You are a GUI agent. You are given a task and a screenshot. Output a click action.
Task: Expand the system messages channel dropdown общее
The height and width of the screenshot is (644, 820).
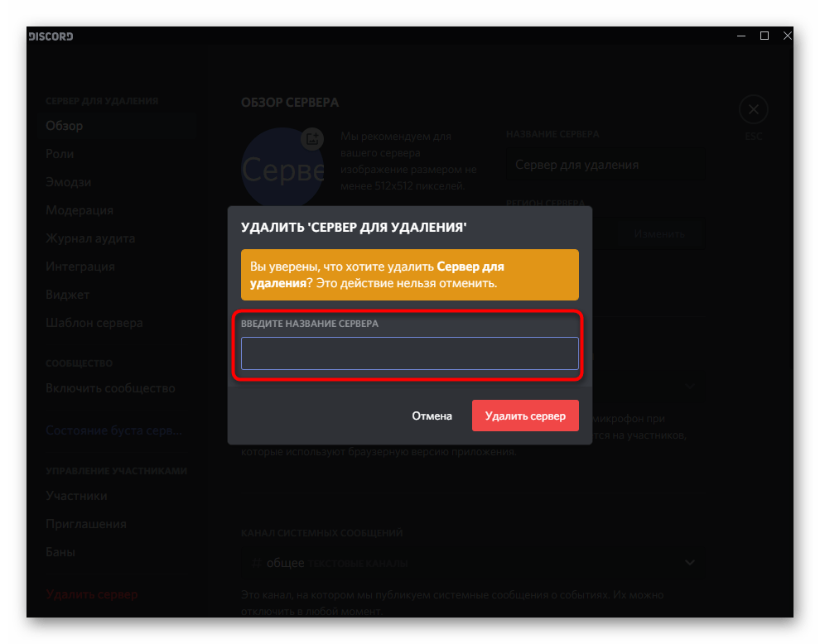coord(473,563)
